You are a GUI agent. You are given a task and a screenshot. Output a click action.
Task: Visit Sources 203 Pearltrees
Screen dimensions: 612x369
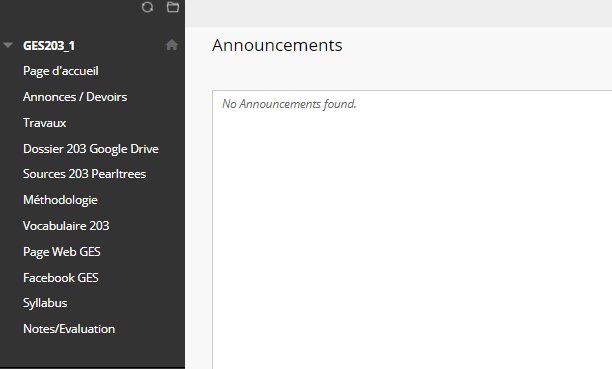(84, 174)
